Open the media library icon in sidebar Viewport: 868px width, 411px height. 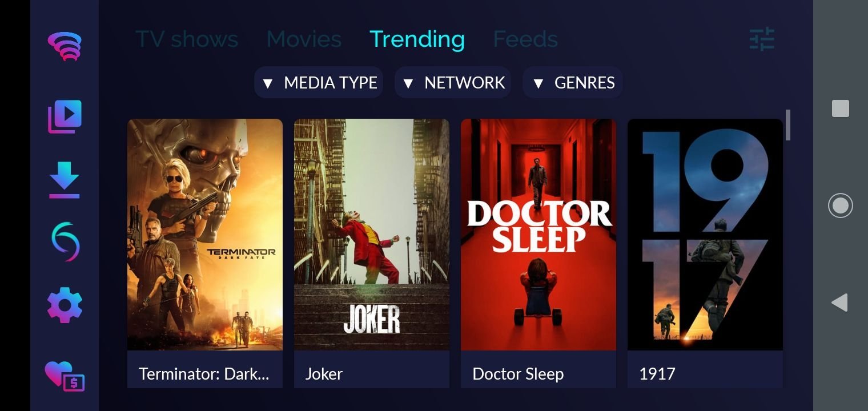click(65, 117)
